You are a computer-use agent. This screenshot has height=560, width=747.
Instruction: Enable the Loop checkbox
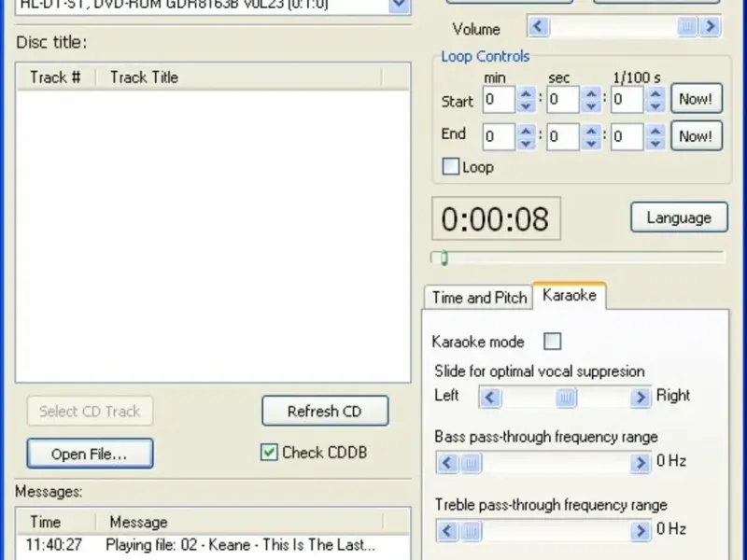pyautogui.click(x=451, y=167)
